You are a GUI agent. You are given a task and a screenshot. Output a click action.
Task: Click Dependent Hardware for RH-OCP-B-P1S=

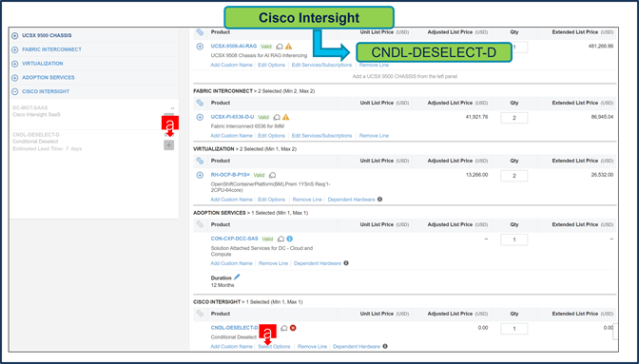point(351,200)
